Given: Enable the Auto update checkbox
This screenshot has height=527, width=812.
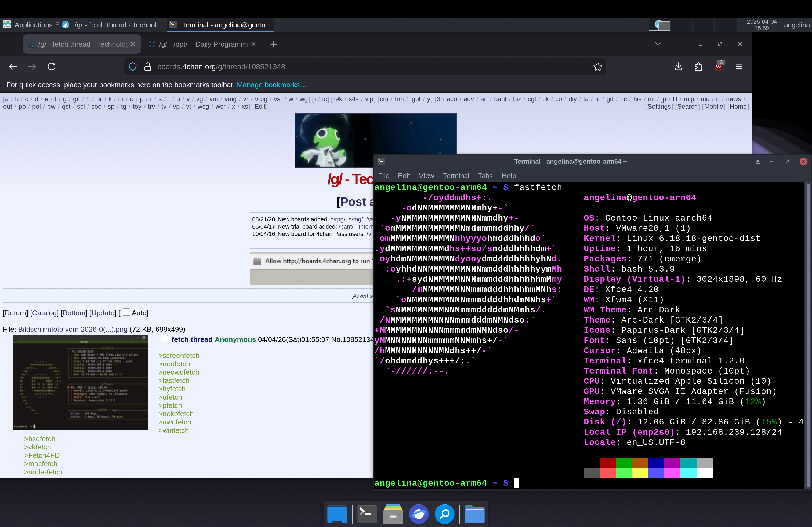Looking at the screenshot, I should (126, 312).
